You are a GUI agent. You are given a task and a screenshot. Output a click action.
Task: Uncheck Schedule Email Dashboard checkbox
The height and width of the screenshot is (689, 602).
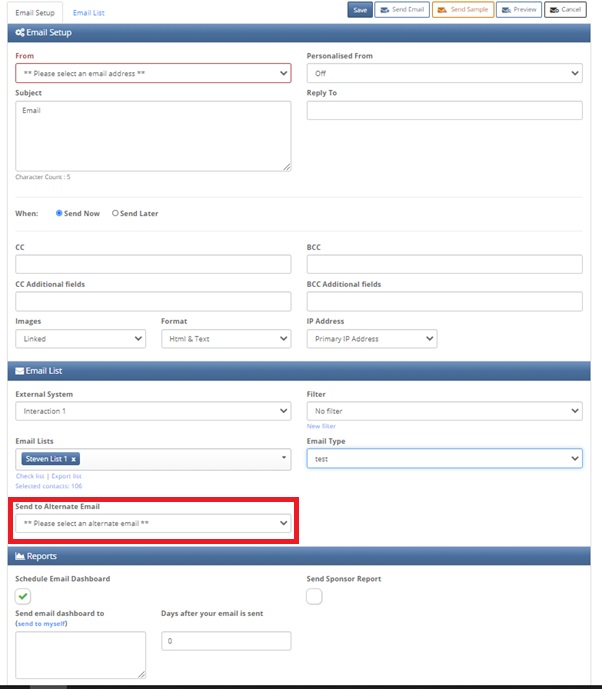pos(23,596)
